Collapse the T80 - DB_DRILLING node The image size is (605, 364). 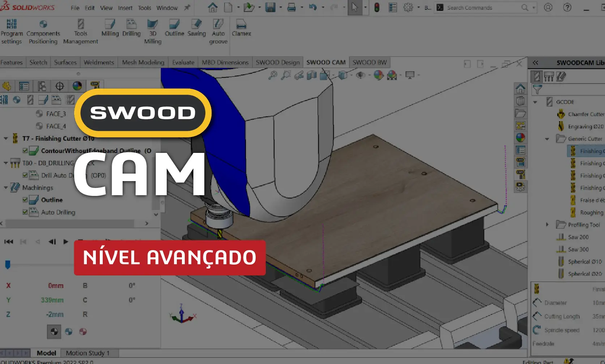[x=6, y=163]
